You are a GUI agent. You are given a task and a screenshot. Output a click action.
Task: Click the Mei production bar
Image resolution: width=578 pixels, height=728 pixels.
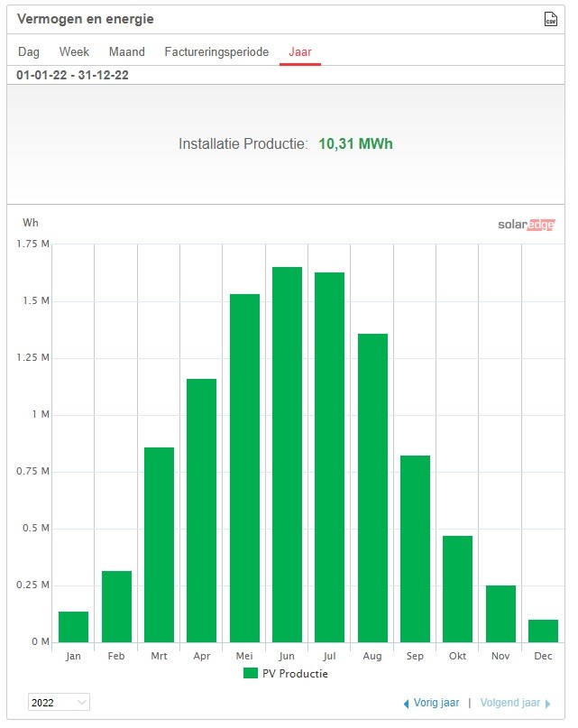tap(244, 468)
